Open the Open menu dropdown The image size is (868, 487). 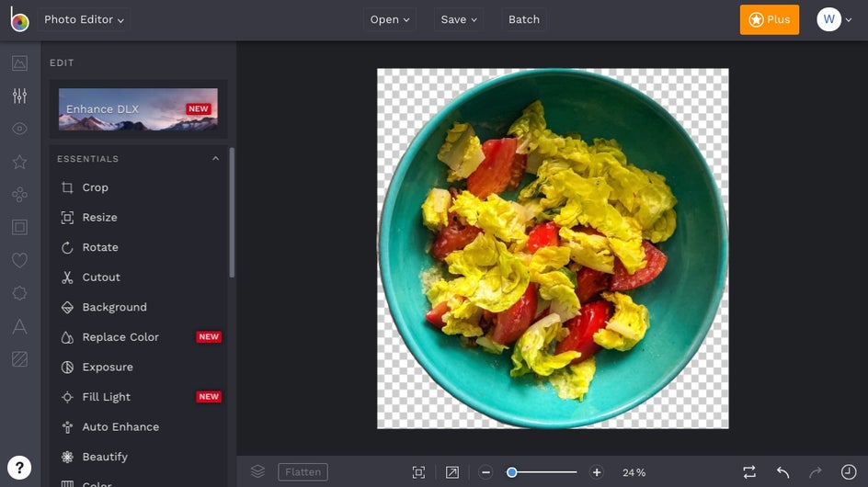(x=390, y=19)
